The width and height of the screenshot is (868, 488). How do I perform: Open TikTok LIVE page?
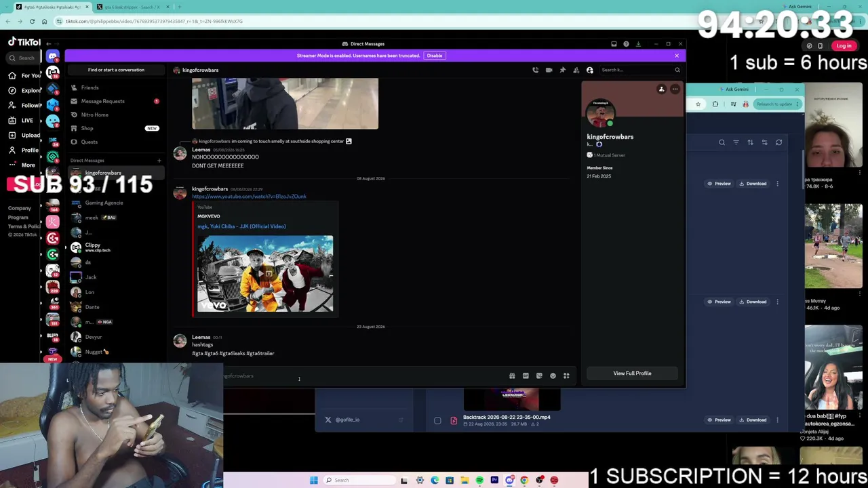(20, 120)
